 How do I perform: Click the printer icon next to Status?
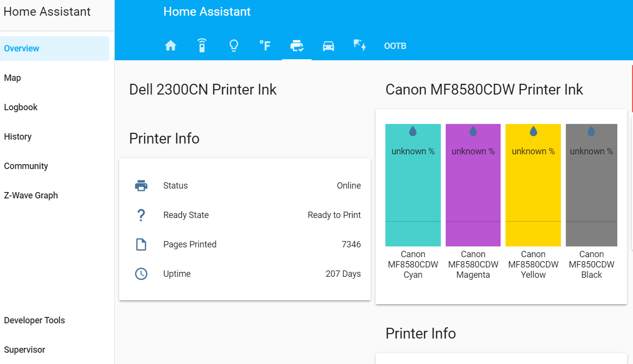point(142,186)
